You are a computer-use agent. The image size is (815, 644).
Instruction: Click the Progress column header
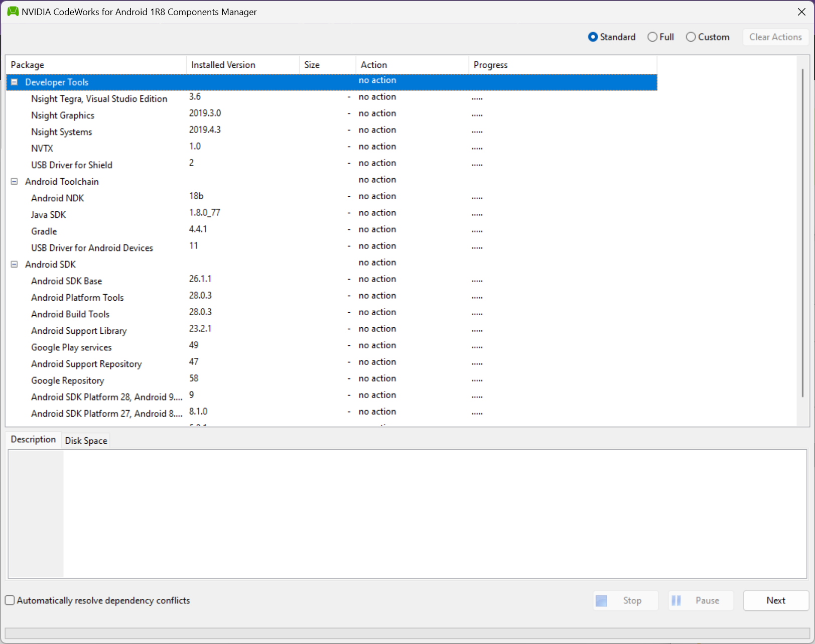pos(563,65)
